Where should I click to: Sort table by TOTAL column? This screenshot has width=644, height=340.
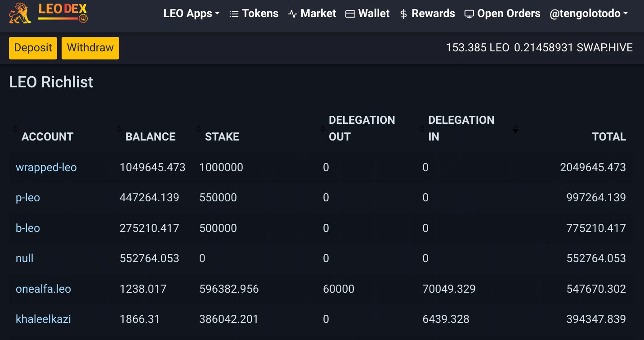coord(609,136)
